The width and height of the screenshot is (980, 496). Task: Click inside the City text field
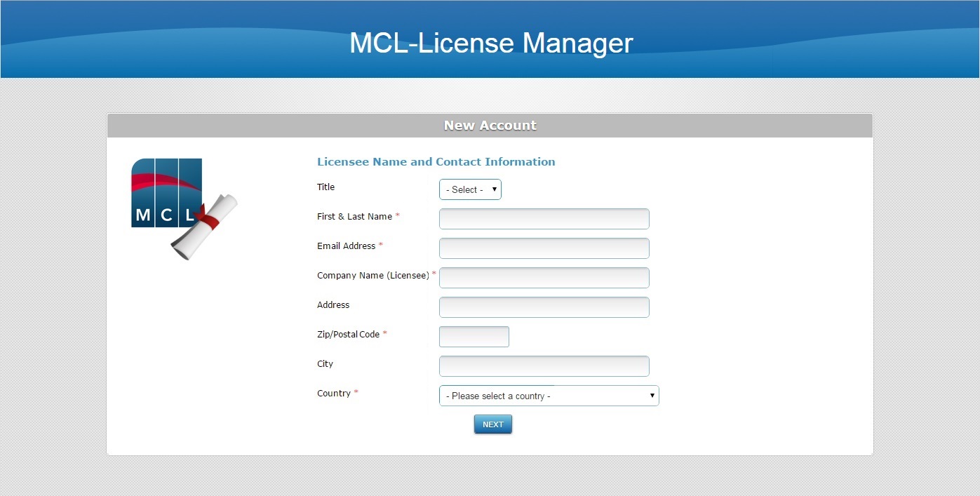tap(544, 366)
